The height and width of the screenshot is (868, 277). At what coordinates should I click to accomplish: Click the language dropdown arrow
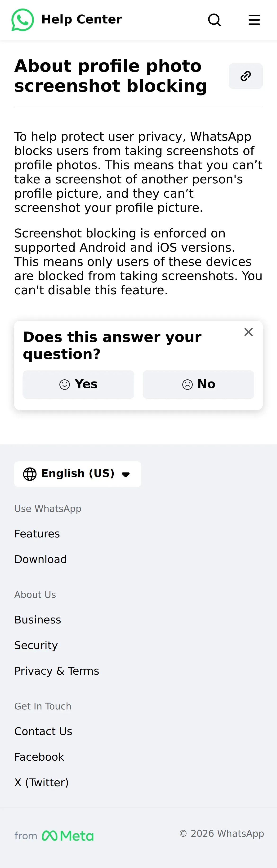tap(126, 475)
